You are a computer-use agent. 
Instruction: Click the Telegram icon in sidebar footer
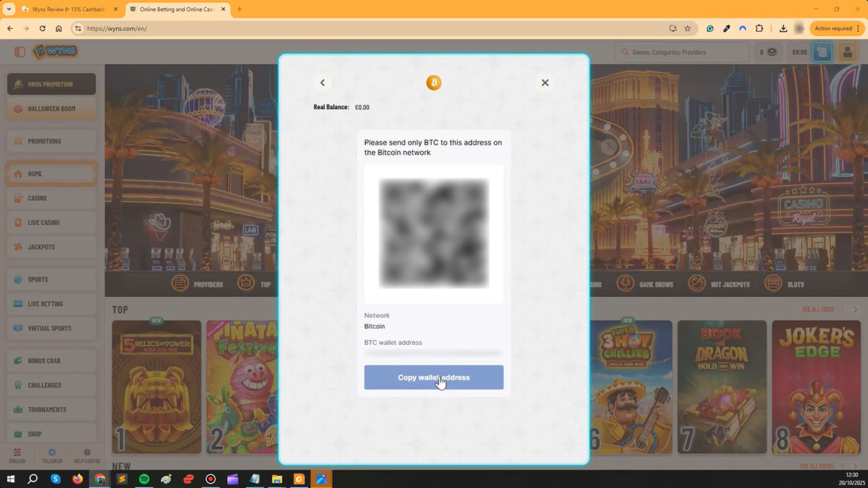(51, 453)
